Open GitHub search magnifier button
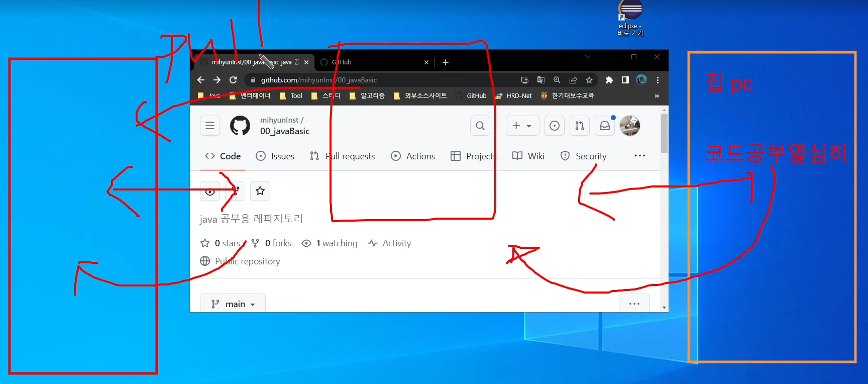Screen dimensions: 868x384 480,126
